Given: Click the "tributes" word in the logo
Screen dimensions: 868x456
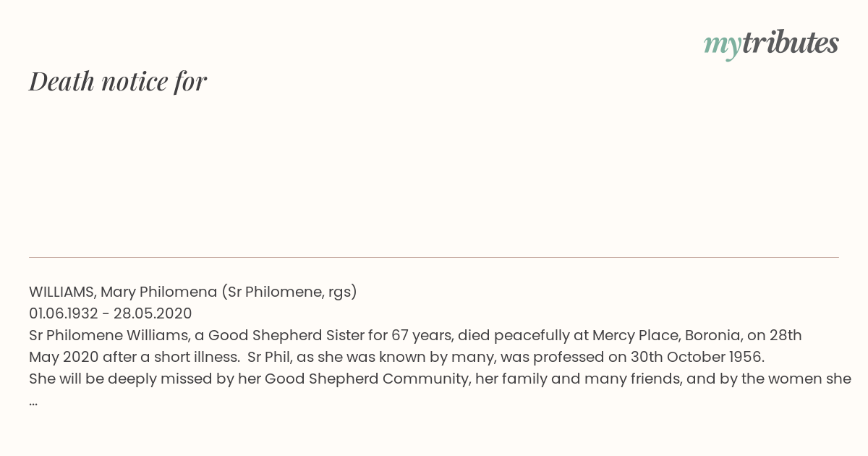Looking at the screenshot, I should click(790, 42).
